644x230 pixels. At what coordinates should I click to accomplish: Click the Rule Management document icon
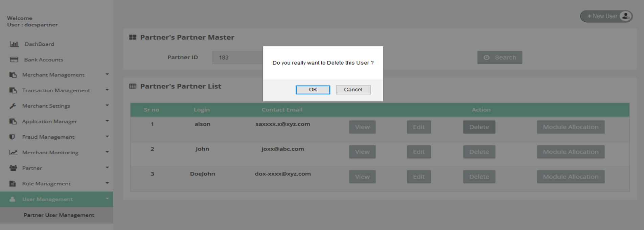point(13,184)
